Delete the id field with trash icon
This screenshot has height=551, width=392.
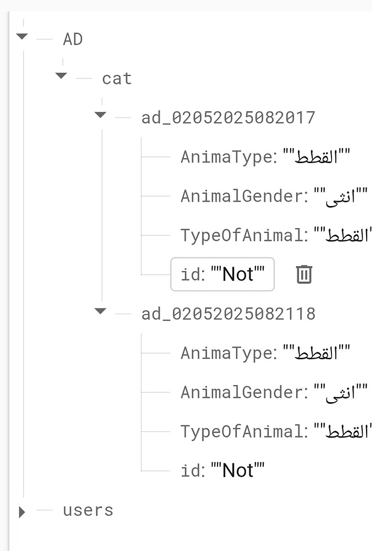pyautogui.click(x=304, y=274)
